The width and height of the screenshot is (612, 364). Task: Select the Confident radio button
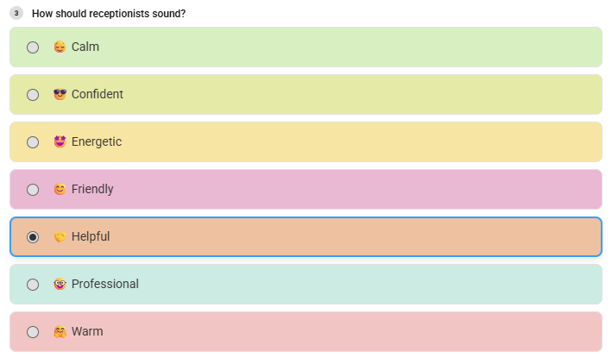point(33,95)
